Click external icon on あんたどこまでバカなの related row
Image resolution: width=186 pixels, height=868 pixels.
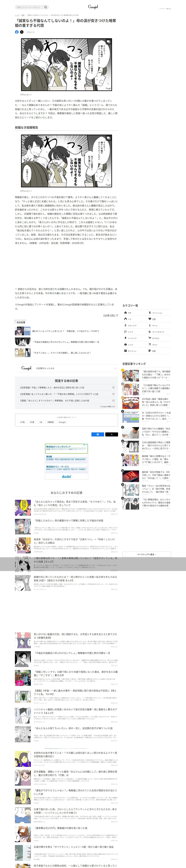[113, 400]
